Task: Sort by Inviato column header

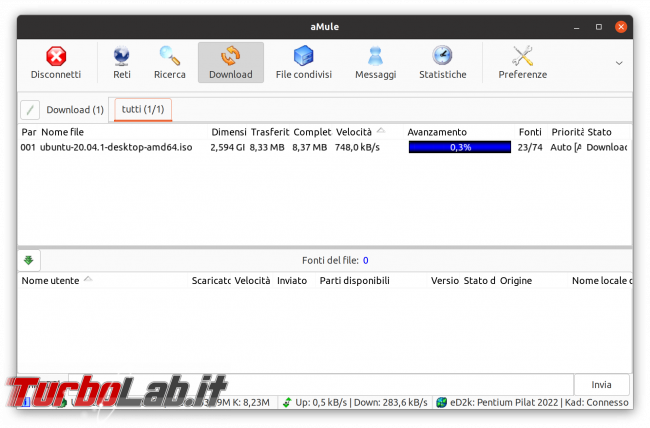Action: 292,281
